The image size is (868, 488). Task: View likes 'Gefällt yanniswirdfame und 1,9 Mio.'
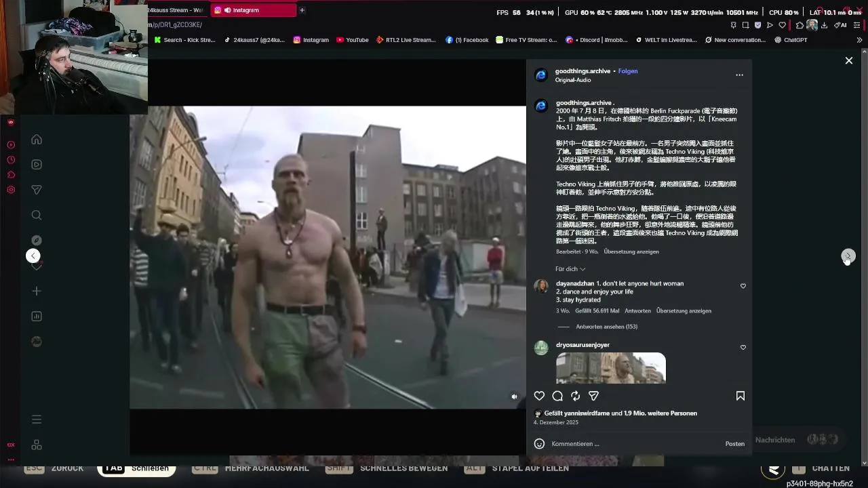coord(620,413)
